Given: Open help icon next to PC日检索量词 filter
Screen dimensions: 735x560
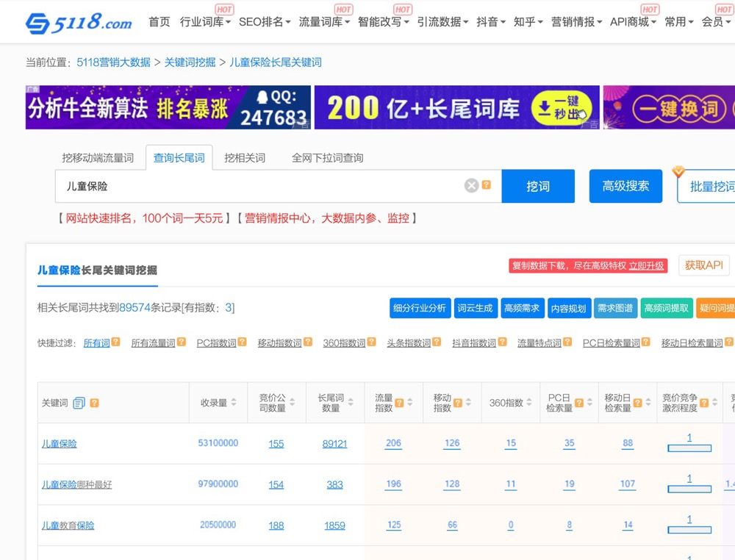Looking at the screenshot, I should (x=645, y=342).
